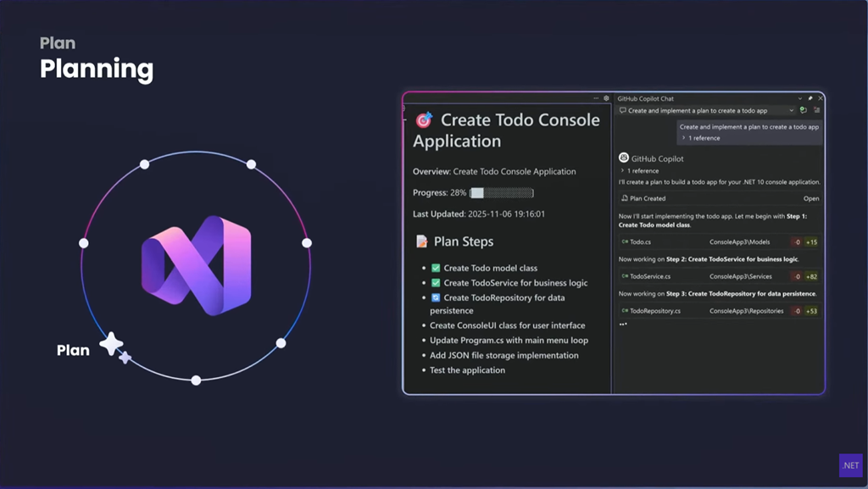This screenshot has width=868, height=489.
Task: Open the Copilot Chat window options chevron
Action: click(x=799, y=98)
